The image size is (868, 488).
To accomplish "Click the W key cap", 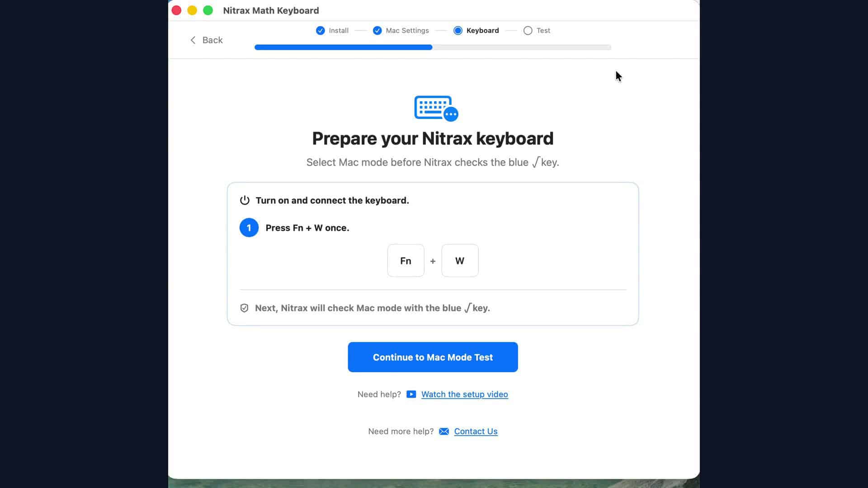I will point(460,261).
